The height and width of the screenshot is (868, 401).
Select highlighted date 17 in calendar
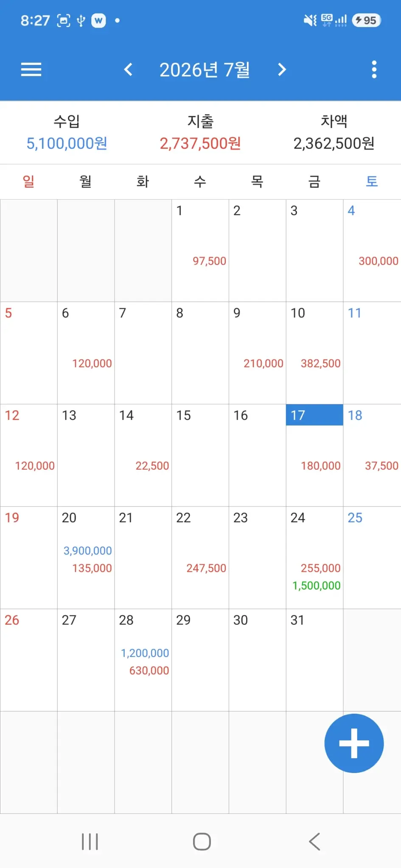pos(314,455)
